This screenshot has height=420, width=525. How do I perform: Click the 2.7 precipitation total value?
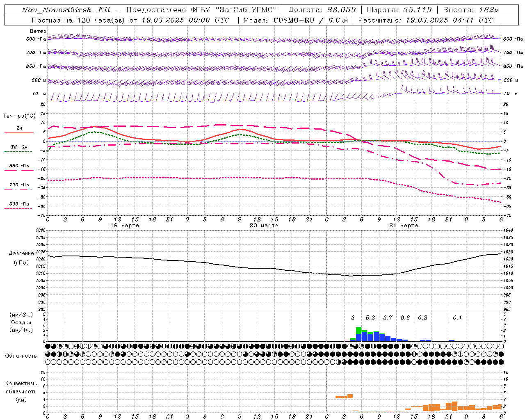[388, 318]
